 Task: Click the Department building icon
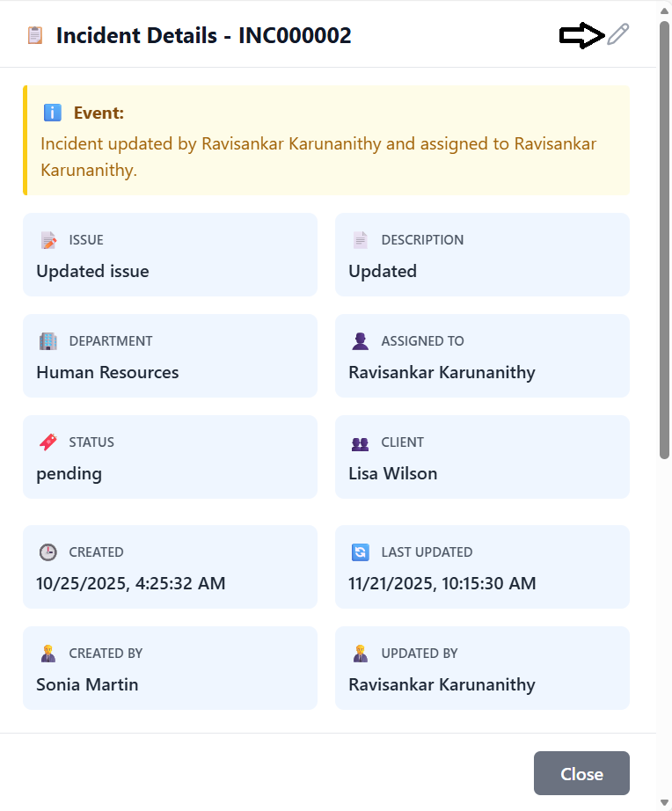[48, 341]
